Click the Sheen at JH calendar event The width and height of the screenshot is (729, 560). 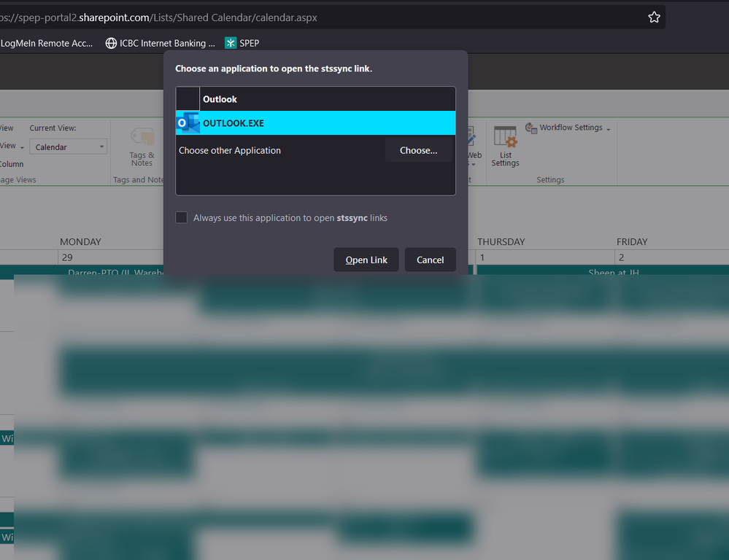tap(603, 271)
